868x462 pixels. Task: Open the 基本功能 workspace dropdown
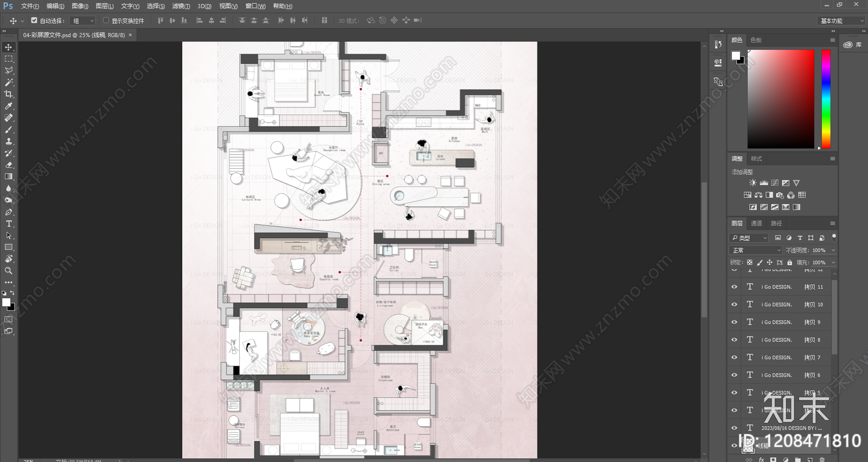coord(841,21)
